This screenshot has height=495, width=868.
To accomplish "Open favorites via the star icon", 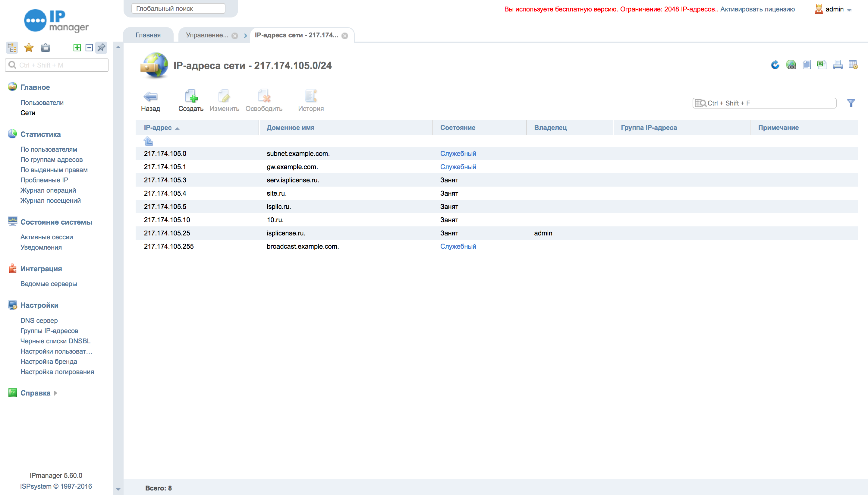I will (29, 48).
